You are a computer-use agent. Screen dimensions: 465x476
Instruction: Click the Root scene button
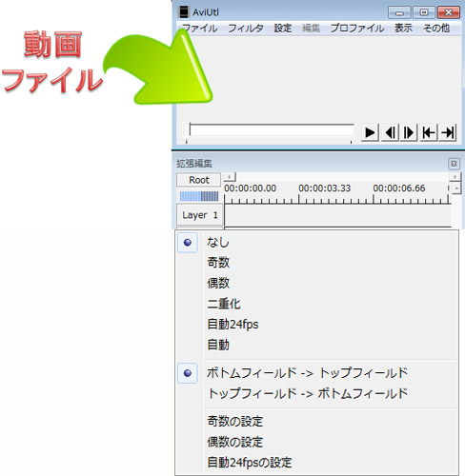[199, 180]
